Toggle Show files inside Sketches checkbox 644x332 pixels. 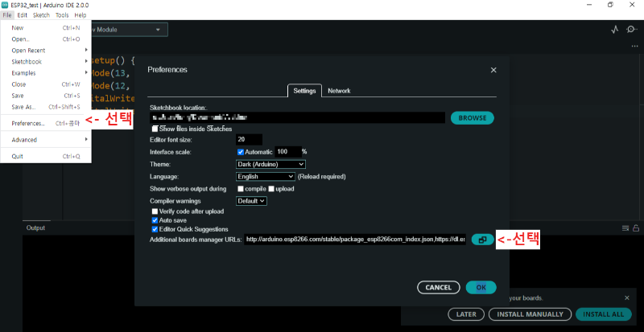point(155,129)
